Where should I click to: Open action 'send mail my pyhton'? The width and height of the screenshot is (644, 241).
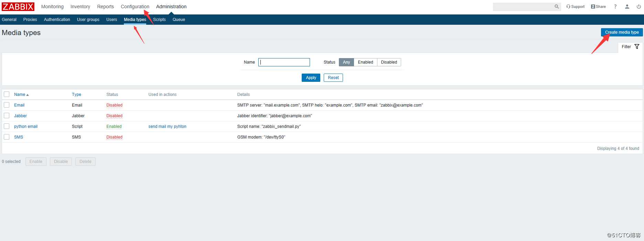[x=167, y=127]
